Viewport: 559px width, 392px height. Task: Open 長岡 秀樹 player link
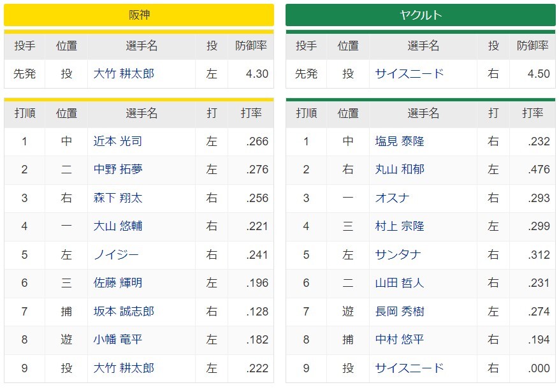point(400,312)
